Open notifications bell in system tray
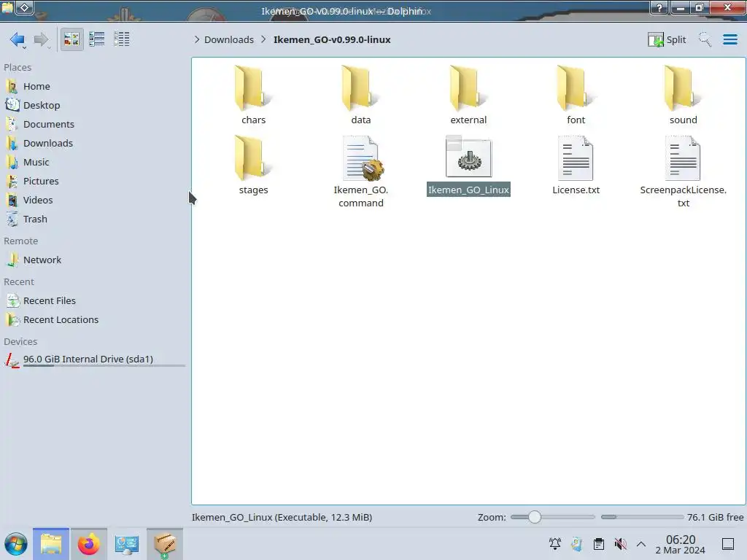747x560 pixels. tap(554, 544)
